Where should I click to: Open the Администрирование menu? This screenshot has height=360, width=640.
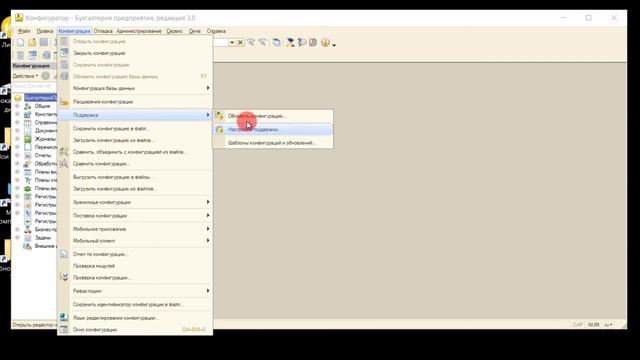coord(139,31)
